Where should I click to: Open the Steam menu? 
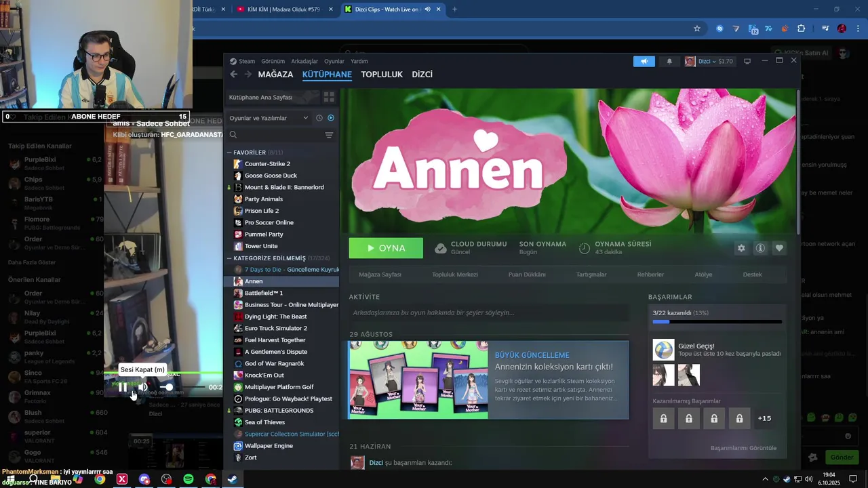click(x=242, y=61)
